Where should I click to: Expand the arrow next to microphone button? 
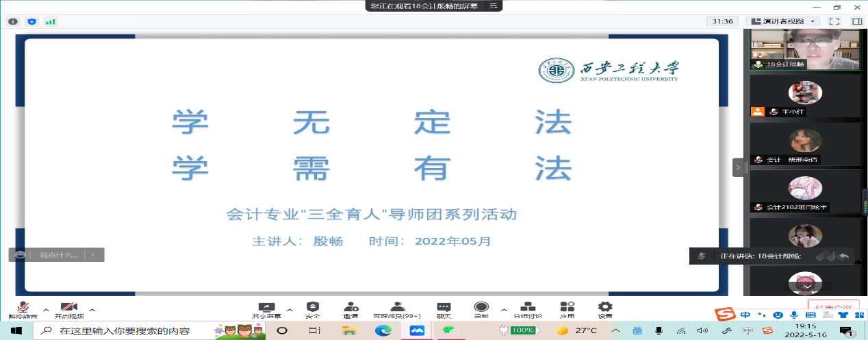[46, 309]
